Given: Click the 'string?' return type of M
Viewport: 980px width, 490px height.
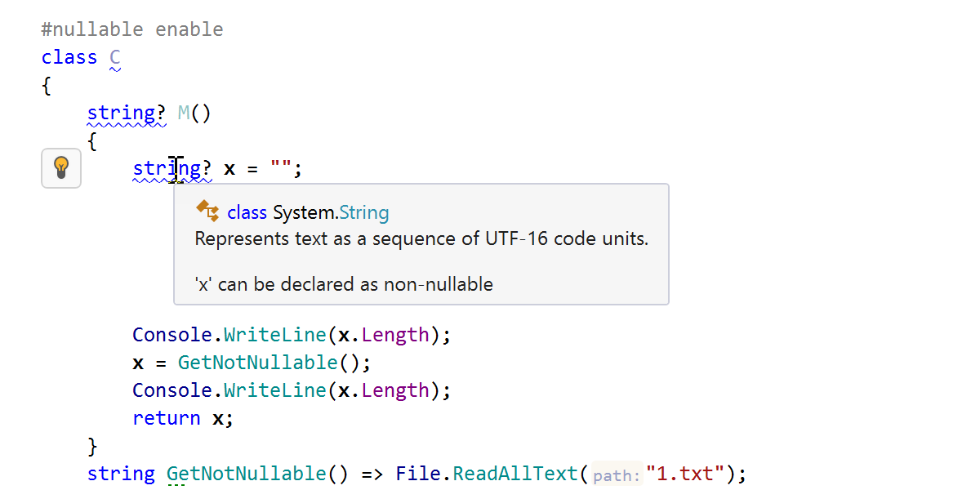Looking at the screenshot, I should pos(126,113).
